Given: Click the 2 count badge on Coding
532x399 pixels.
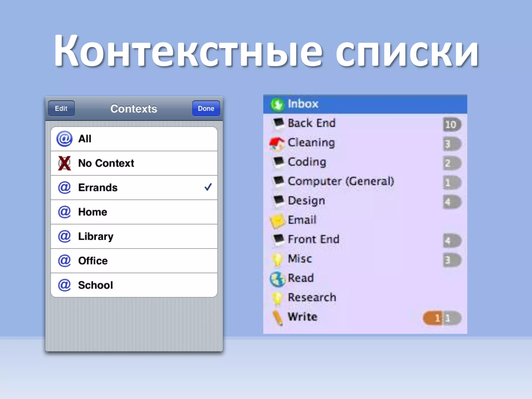Looking at the screenshot, I should click(x=452, y=163).
